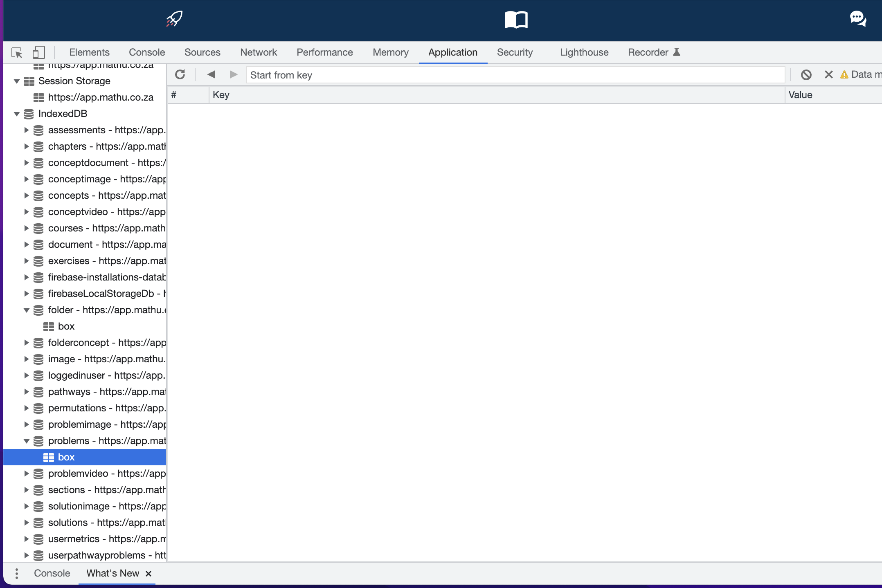Screen dimensions: 882x588
Task: Click the database icon beside pathways
Action: (x=38, y=392)
